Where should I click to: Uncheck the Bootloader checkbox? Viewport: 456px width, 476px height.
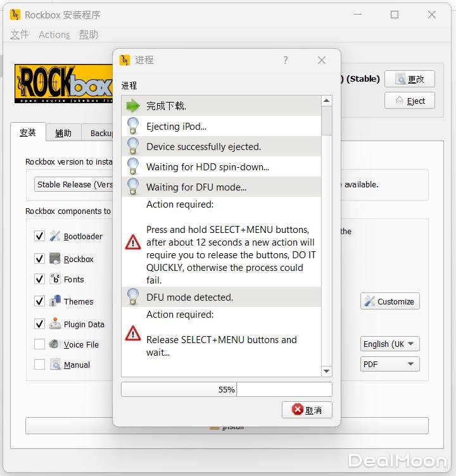[39, 236]
